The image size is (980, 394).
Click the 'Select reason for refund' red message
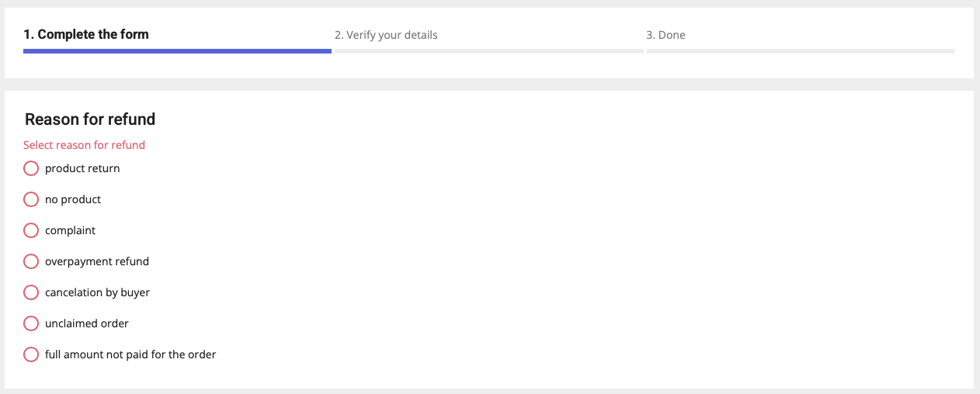84,145
